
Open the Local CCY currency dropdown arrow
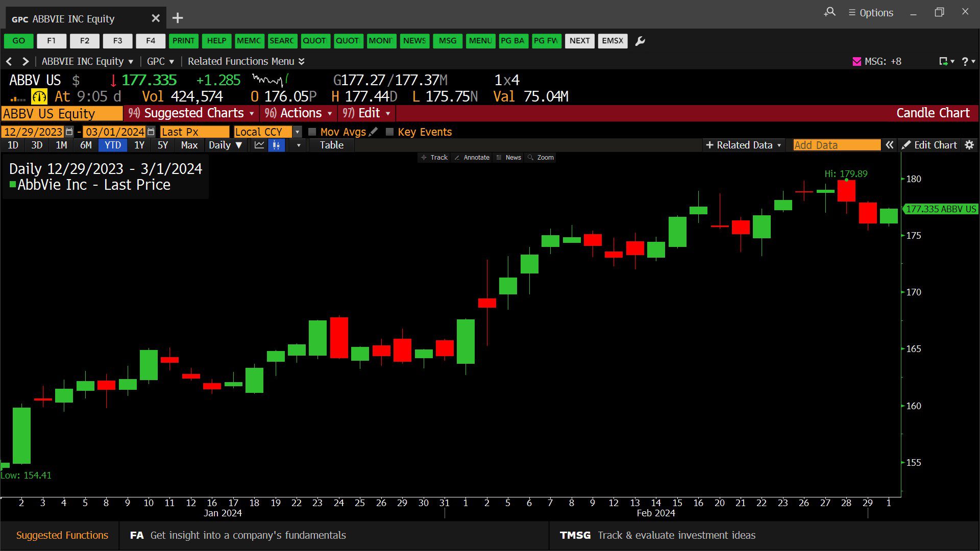[298, 132]
